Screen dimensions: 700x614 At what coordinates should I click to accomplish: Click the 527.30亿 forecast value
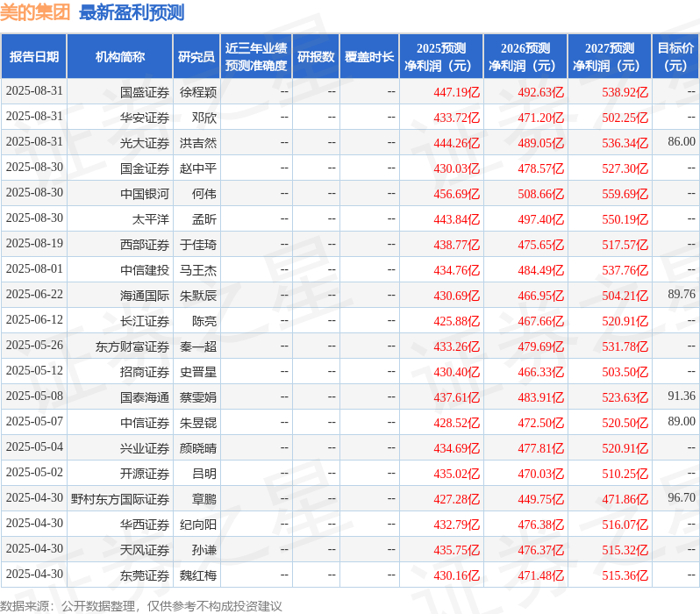pyautogui.click(x=625, y=168)
